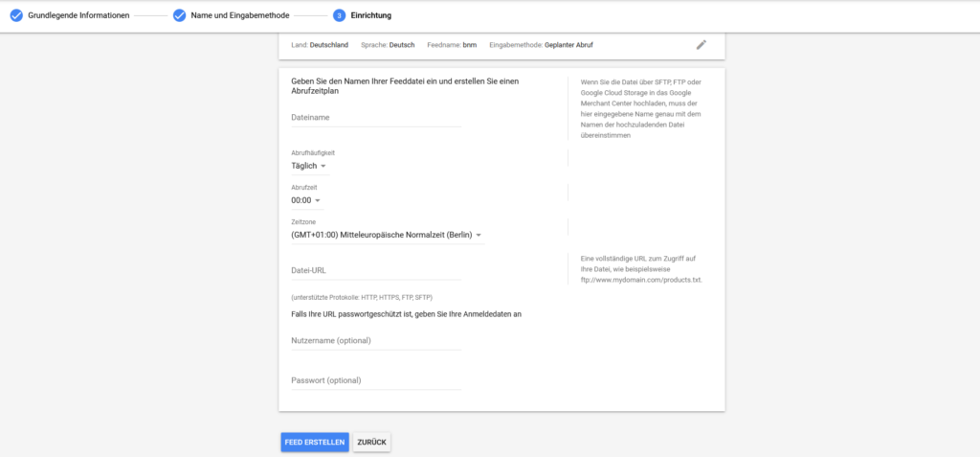
Task: Open the Abrufhäufigkeit dropdown showing Täglich
Action: coord(309,166)
